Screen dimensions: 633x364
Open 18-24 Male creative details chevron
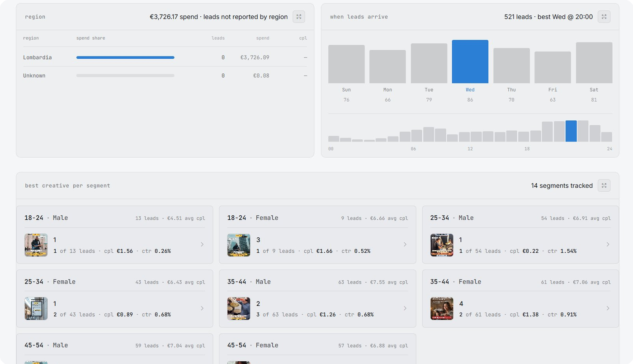click(x=202, y=245)
